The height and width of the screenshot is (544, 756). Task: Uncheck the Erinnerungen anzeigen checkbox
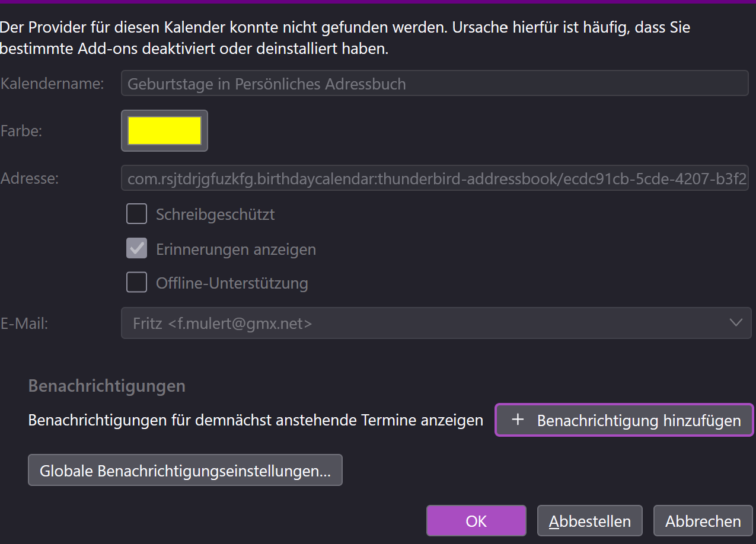click(137, 249)
